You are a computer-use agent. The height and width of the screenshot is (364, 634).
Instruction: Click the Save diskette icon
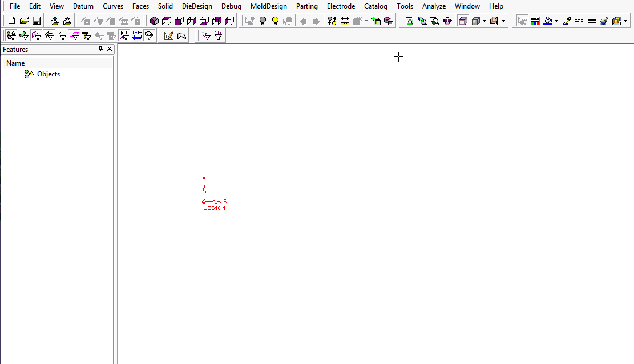[37, 21]
